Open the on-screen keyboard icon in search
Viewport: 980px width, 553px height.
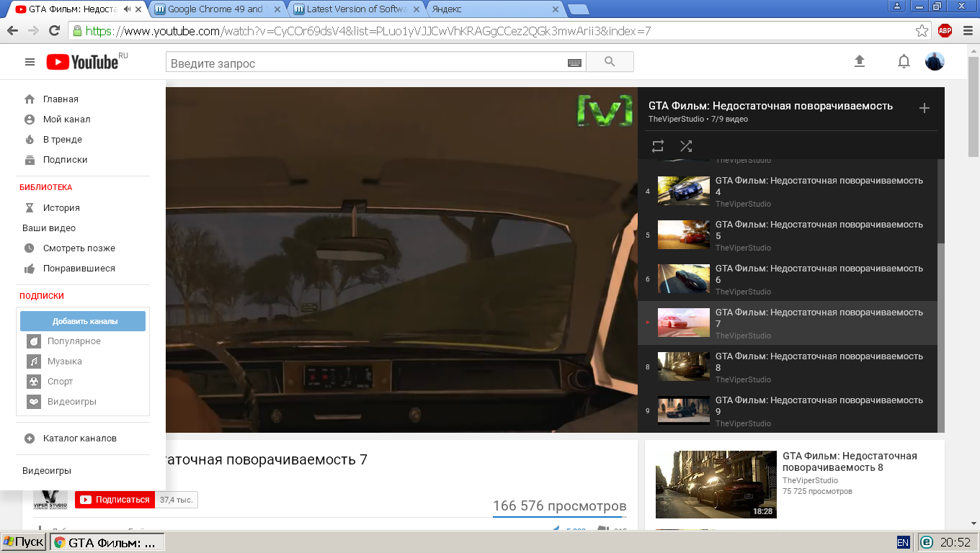pos(574,63)
